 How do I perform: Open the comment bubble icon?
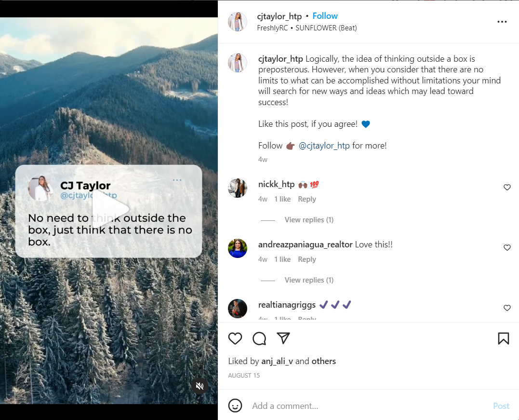tap(259, 339)
